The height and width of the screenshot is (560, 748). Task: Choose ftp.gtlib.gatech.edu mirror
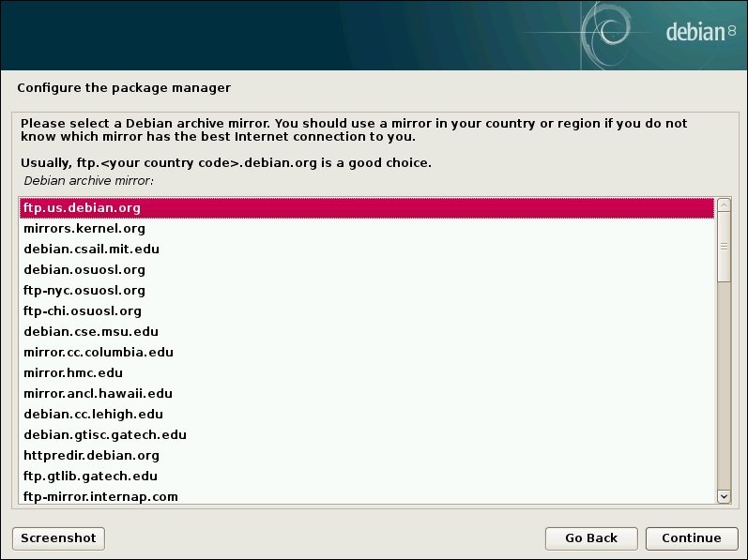(367, 477)
